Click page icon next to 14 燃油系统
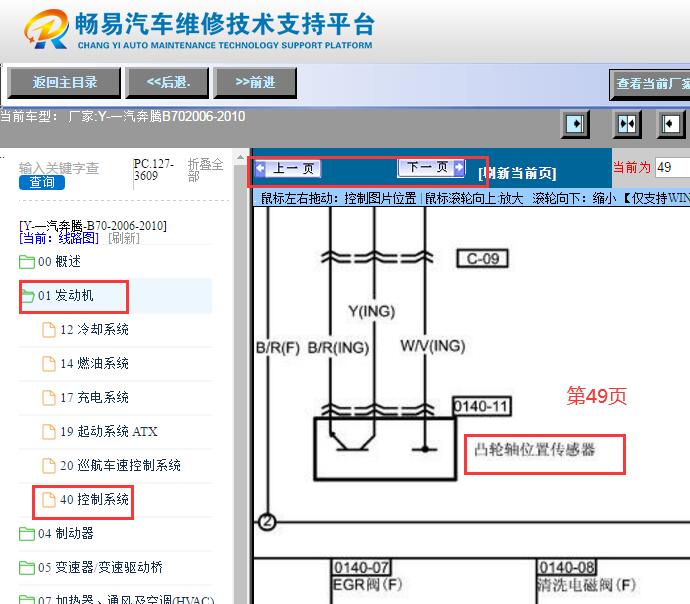This screenshot has width=690, height=604. (48, 363)
